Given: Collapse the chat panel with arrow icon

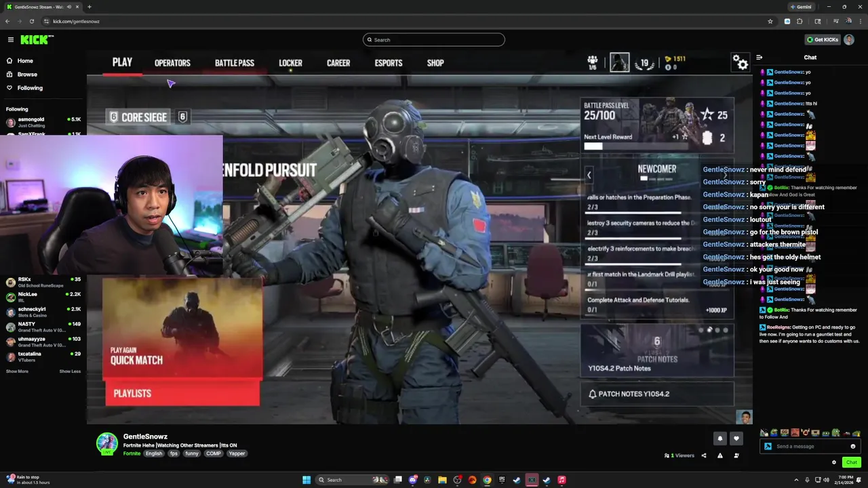Looking at the screenshot, I should tap(759, 58).
